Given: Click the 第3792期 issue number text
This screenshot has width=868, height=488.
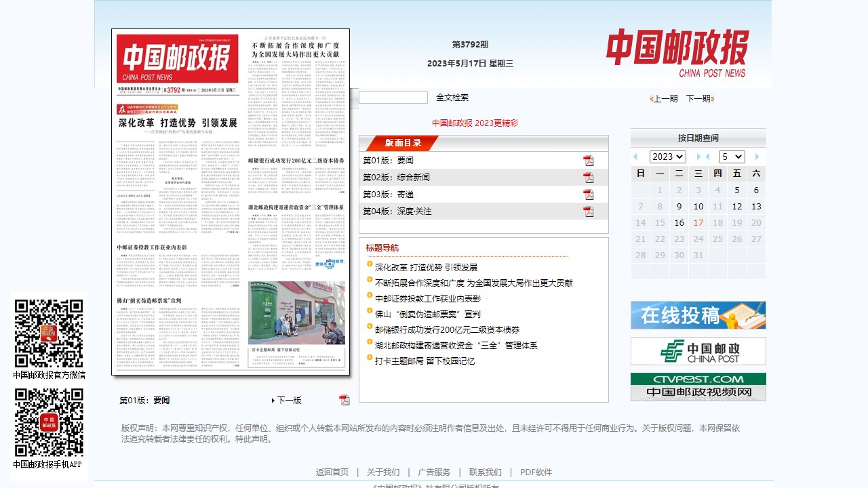Looking at the screenshot, I should tap(470, 44).
